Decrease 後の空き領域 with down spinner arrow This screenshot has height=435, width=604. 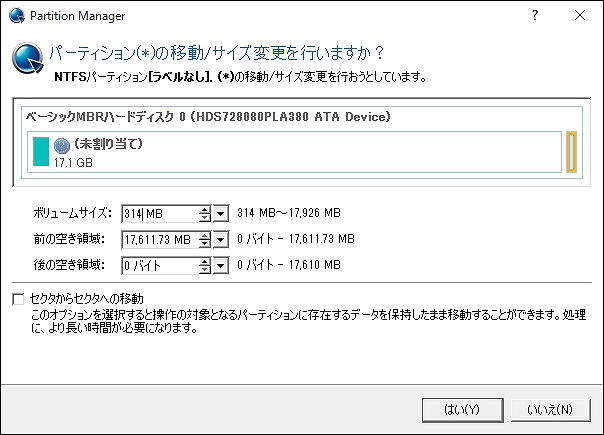point(205,270)
